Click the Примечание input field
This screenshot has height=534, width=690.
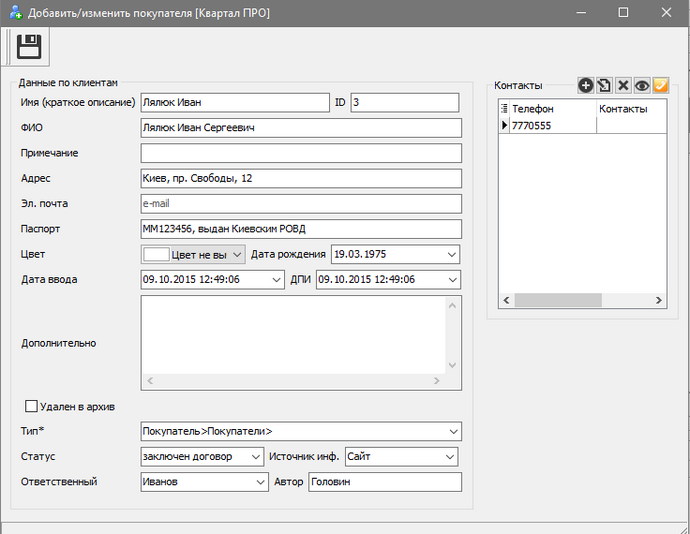pos(300,153)
